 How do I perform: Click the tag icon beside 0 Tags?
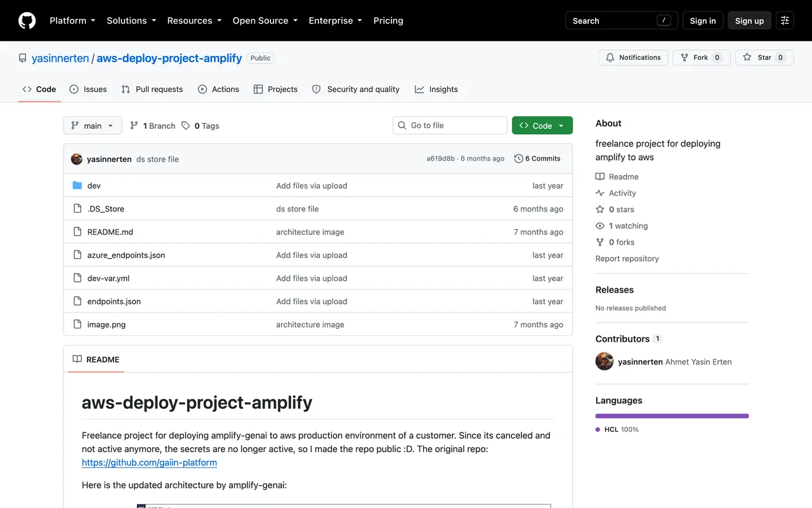coord(186,126)
